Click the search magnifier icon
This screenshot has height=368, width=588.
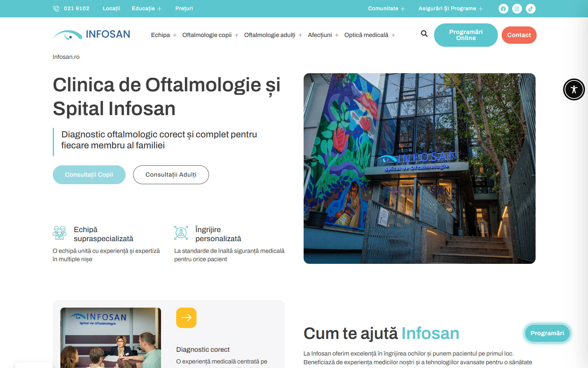coord(424,34)
